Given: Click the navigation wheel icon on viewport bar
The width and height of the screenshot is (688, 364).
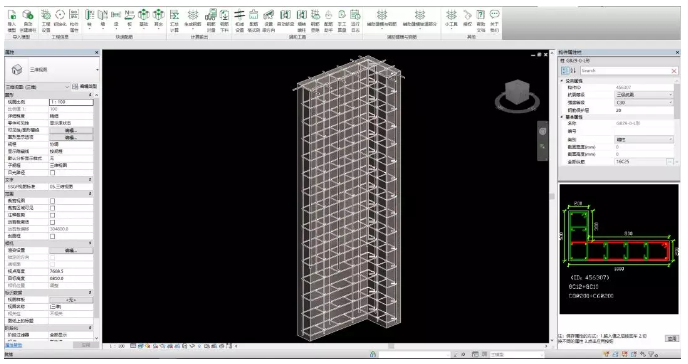Looking at the screenshot, I should point(543,131).
